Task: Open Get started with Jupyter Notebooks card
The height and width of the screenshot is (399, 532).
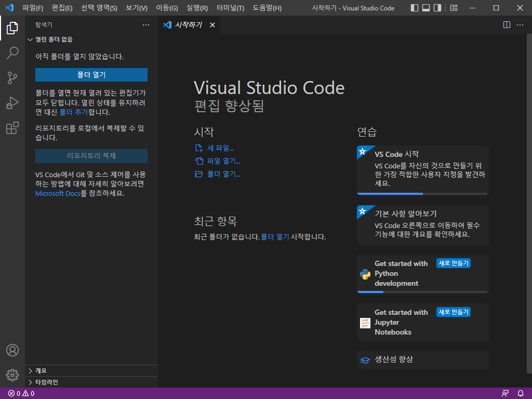Action: [423, 322]
